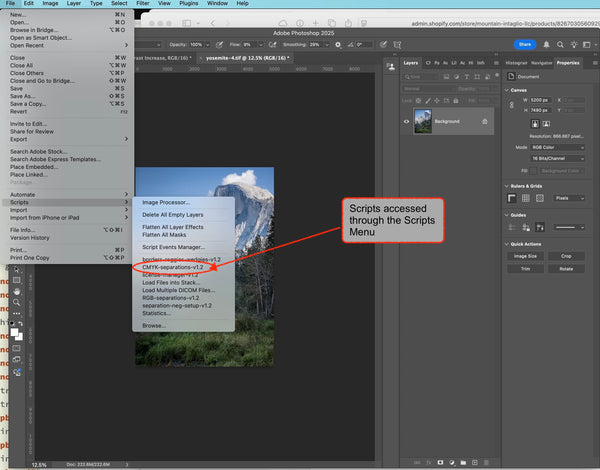This screenshot has width=600, height=470.
Task: Open ruler units Pixels dropdown
Action: [569, 198]
